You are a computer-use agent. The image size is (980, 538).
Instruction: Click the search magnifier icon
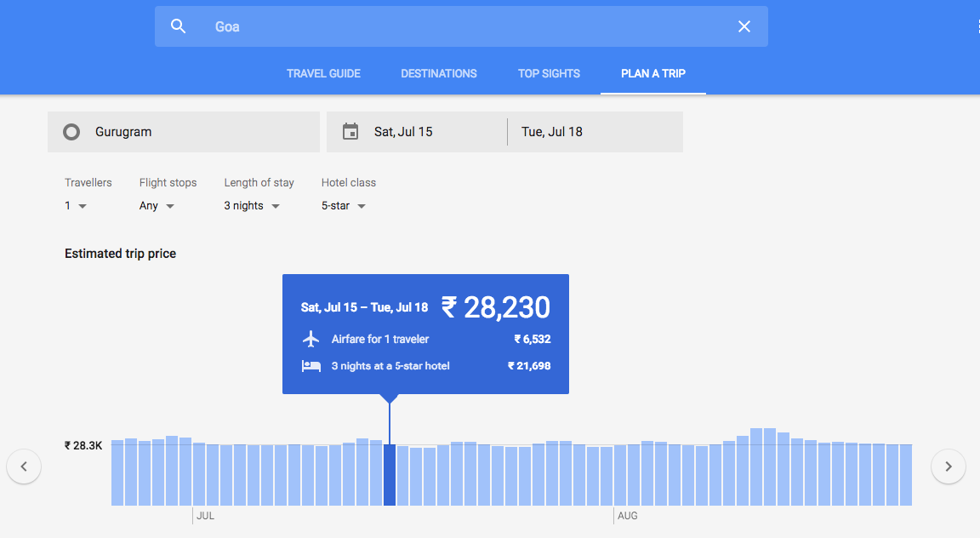[x=178, y=26]
